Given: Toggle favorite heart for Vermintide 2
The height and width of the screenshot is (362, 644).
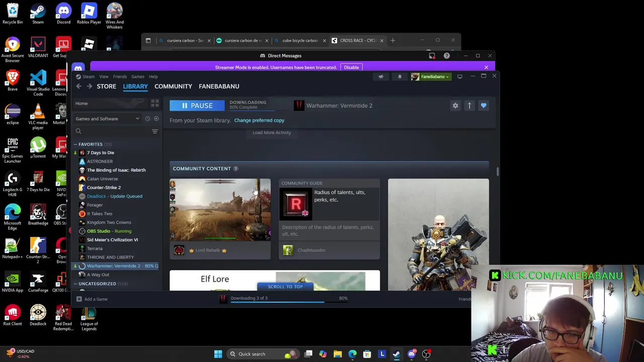Looking at the screenshot, I should click(484, 106).
